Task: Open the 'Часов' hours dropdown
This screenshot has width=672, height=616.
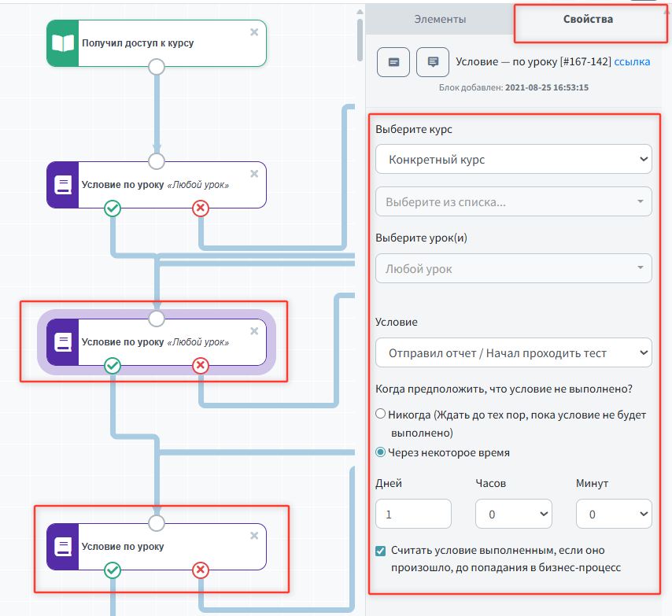Action: pyautogui.click(x=513, y=515)
